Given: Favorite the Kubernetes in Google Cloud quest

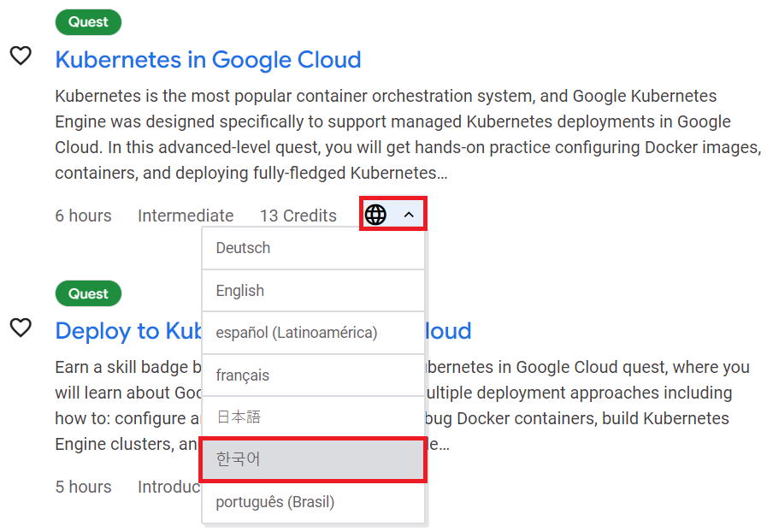Looking at the screenshot, I should tap(21, 56).
